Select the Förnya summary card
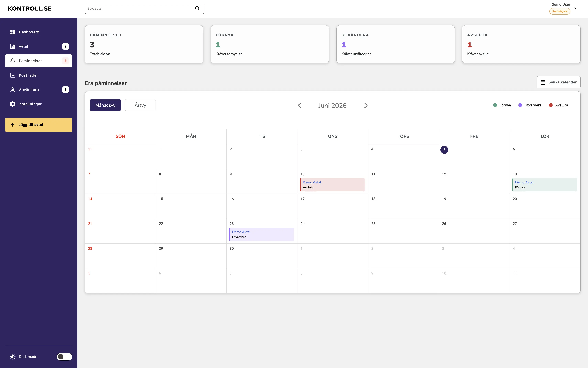The height and width of the screenshot is (368, 588). (270, 44)
